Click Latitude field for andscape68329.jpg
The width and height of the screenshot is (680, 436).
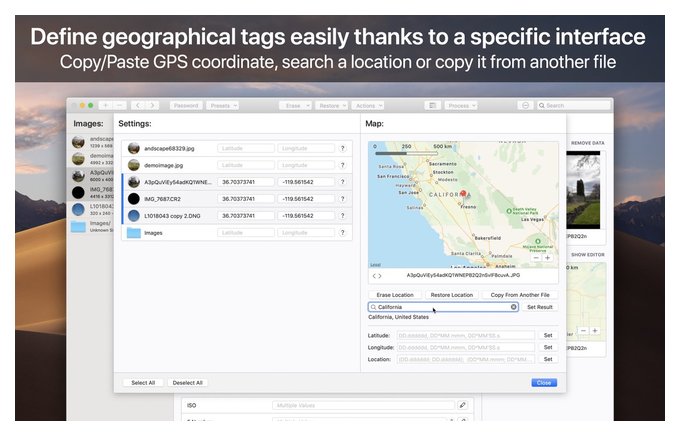246,148
